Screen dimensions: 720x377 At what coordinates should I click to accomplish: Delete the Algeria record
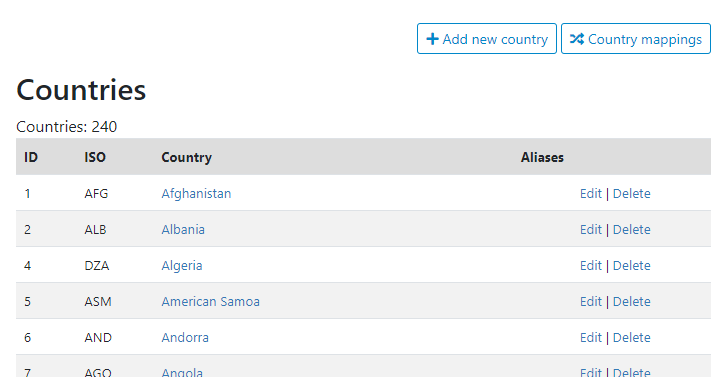click(x=631, y=266)
